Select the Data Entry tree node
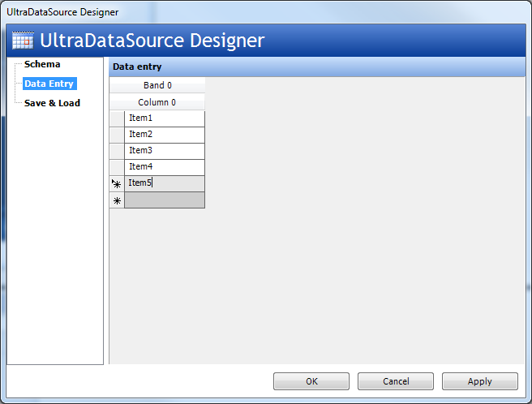 tap(49, 84)
